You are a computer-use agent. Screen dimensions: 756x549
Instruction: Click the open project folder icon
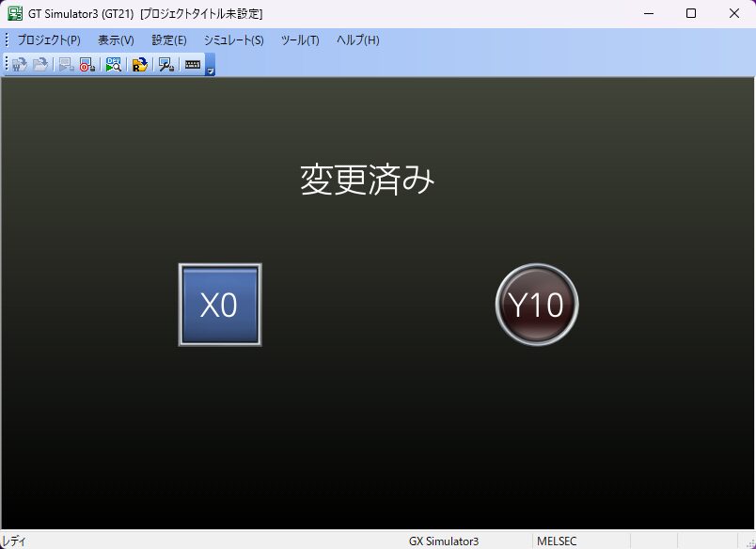(x=40, y=65)
